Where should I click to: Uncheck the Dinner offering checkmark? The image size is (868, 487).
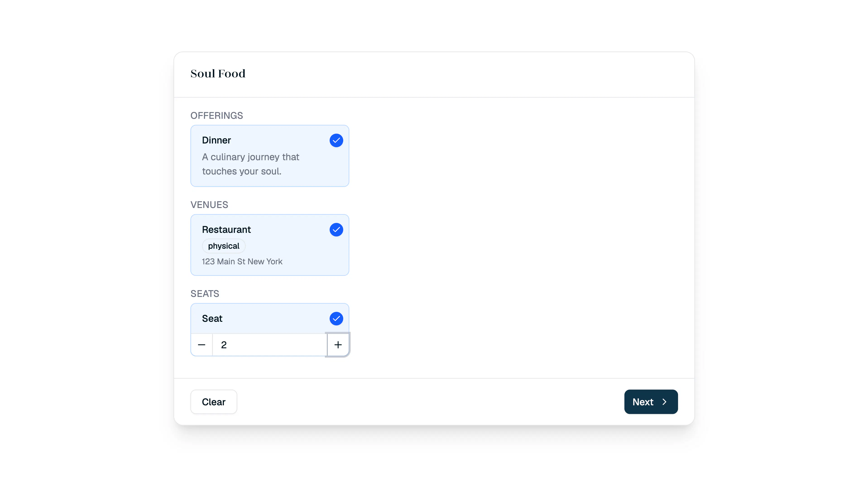click(336, 141)
